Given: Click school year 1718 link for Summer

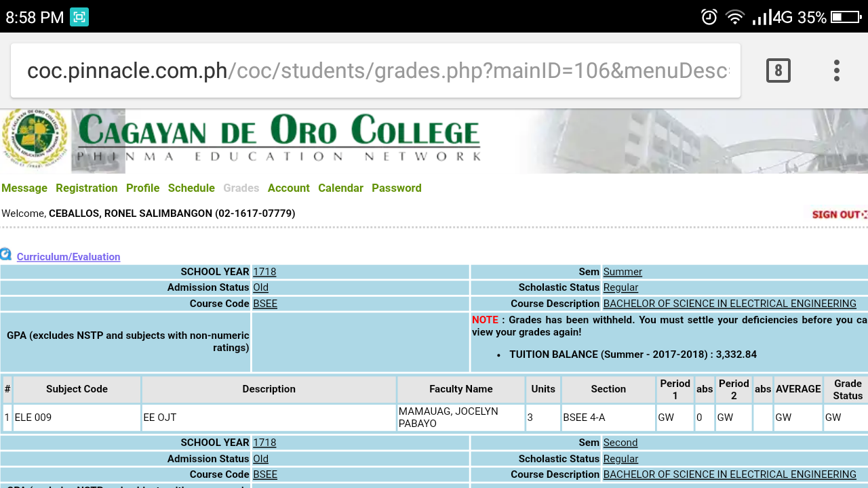Looking at the screenshot, I should tap(264, 272).
